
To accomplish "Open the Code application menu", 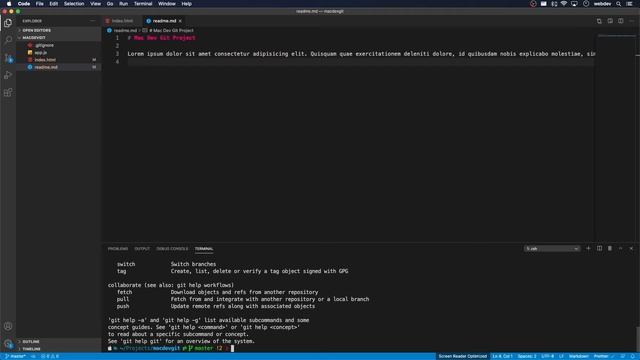I will click(24, 4).
